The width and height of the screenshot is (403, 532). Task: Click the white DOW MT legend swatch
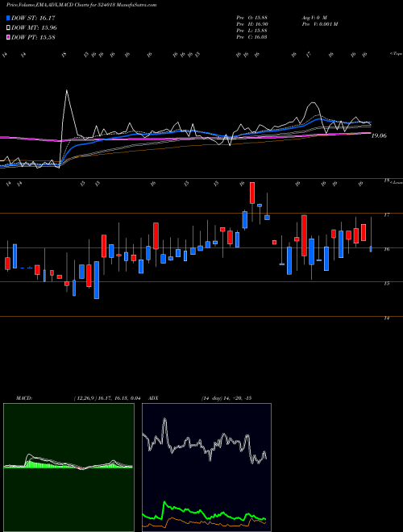[9, 28]
